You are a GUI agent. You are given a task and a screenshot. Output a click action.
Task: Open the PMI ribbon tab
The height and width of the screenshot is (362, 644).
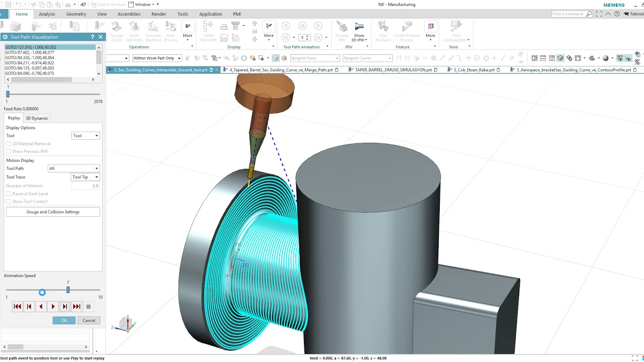(x=237, y=14)
